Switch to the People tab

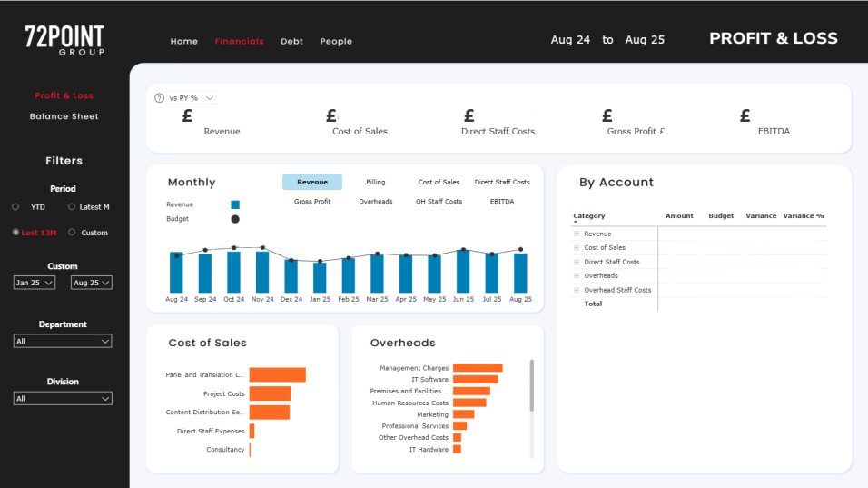(x=336, y=41)
